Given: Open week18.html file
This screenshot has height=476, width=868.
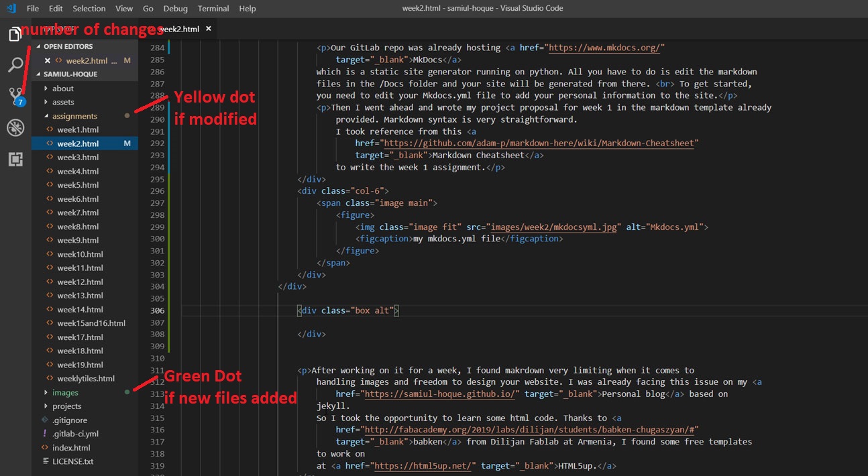Looking at the screenshot, I should coord(85,351).
